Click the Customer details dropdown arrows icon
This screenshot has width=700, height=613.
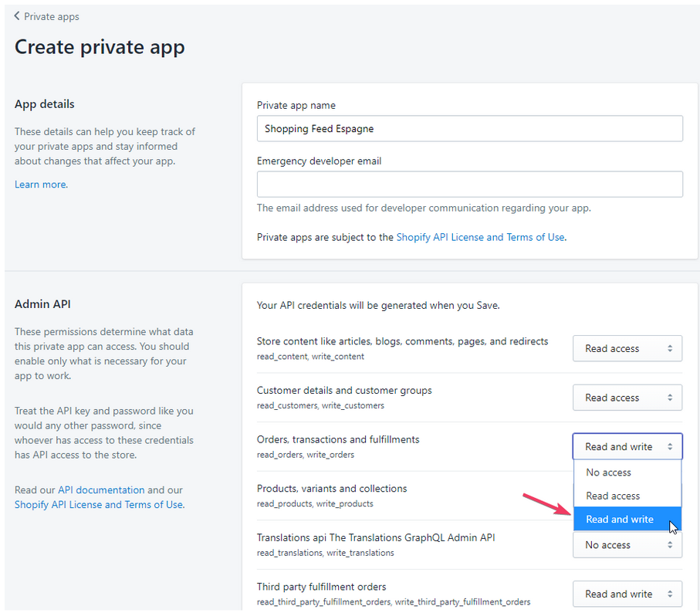(x=670, y=398)
